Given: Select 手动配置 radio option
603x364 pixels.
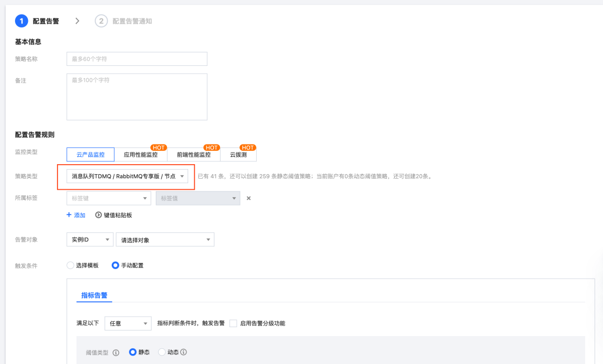Looking at the screenshot, I should (x=115, y=265).
